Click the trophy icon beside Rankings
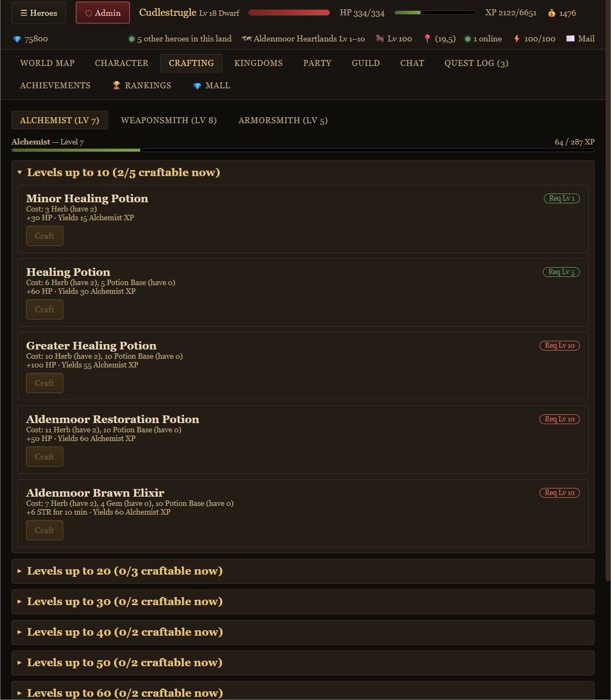Viewport: 611px width, 700px height. pyautogui.click(x=116, y=86)
